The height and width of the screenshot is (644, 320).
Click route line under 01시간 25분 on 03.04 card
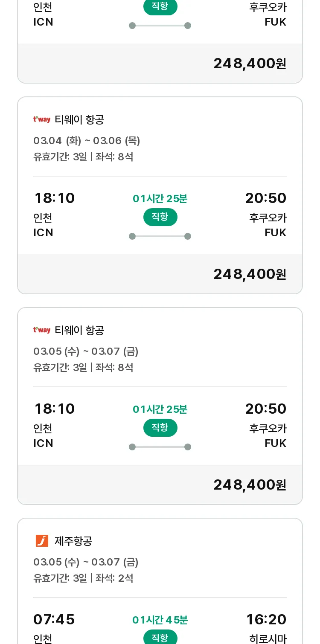click(160, 236)
